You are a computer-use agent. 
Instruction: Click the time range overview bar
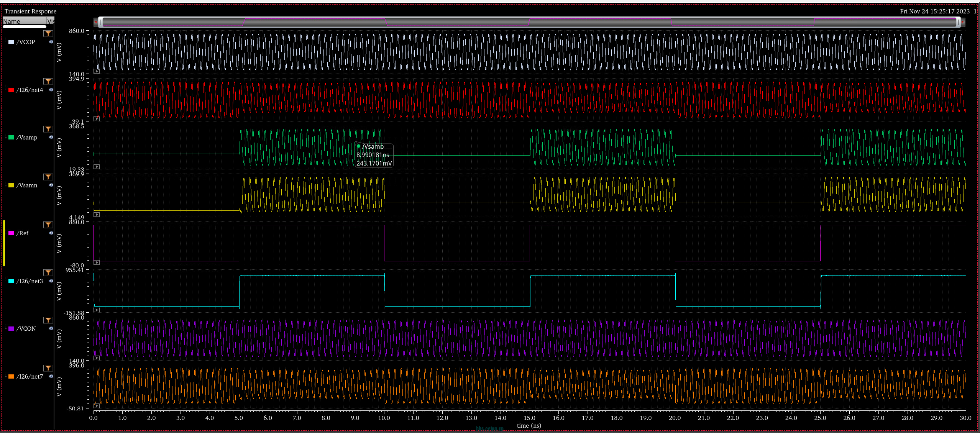tap(529, 22)
